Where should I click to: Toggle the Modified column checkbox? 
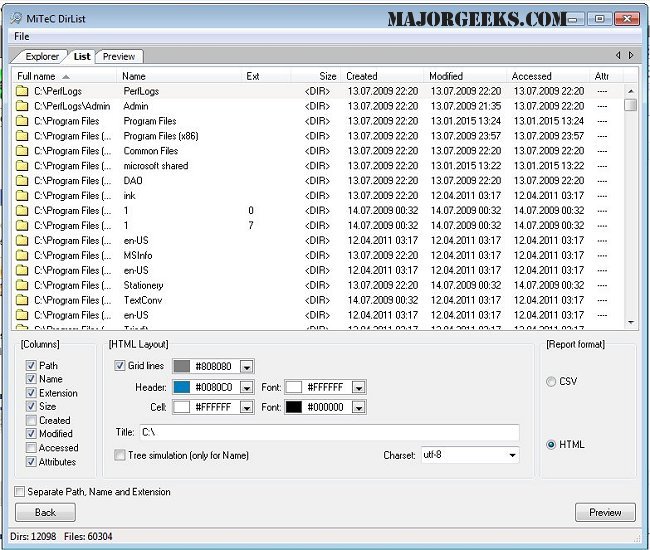click(31, 434)
